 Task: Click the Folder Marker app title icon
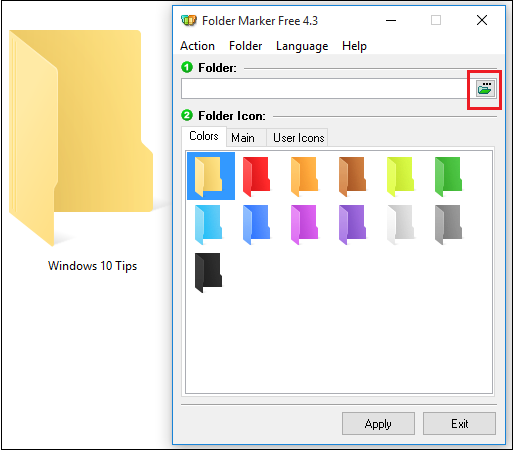[189, 21]
